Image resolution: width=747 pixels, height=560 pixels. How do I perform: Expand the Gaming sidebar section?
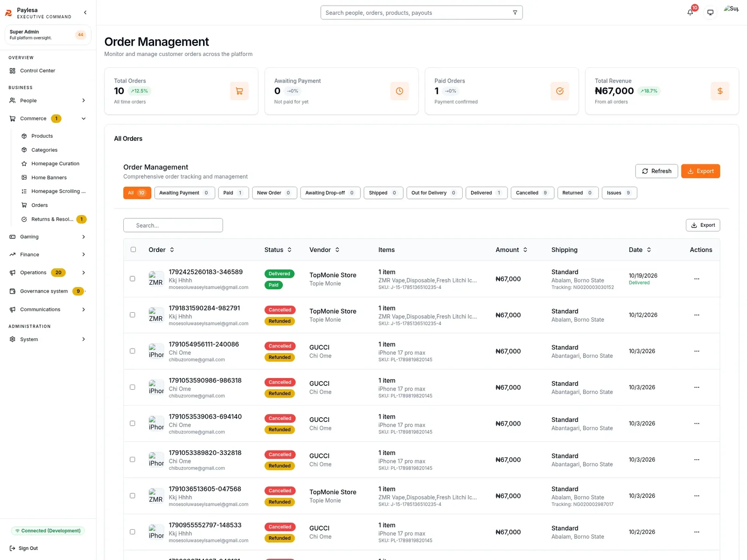48,237
